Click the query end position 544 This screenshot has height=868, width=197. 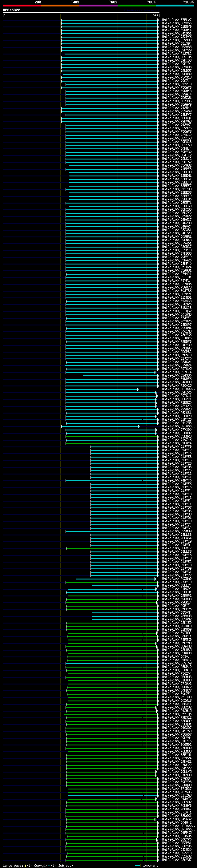155,15
